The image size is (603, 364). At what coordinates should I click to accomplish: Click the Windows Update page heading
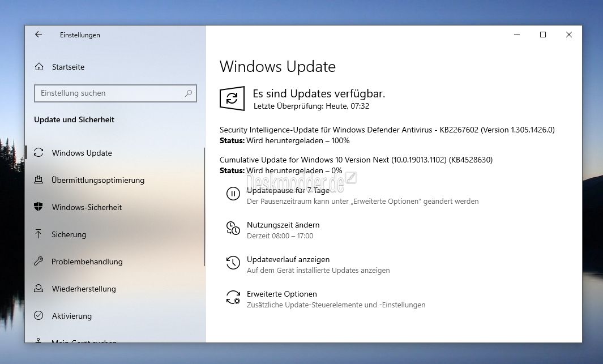(x=277, y=66)
